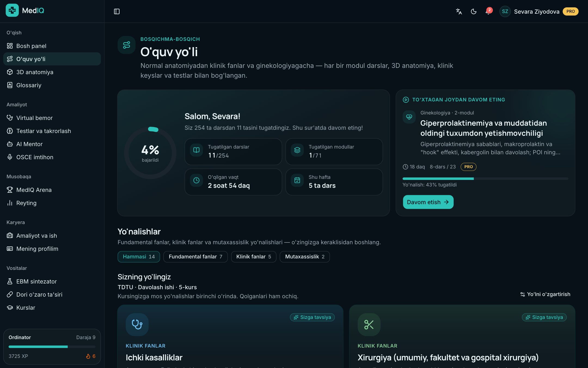
Task: Open the Giperprolaktinemiya lesson title
Action: (483, 128)
